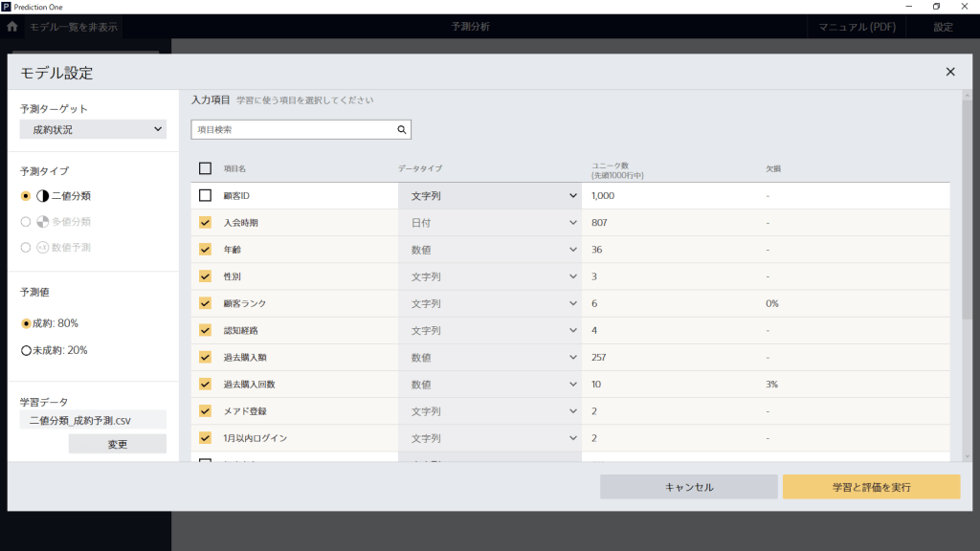The width and height of the screenshot is (980, 551).
Task: Click 学習と評価を実行 button
Action: 871,487
